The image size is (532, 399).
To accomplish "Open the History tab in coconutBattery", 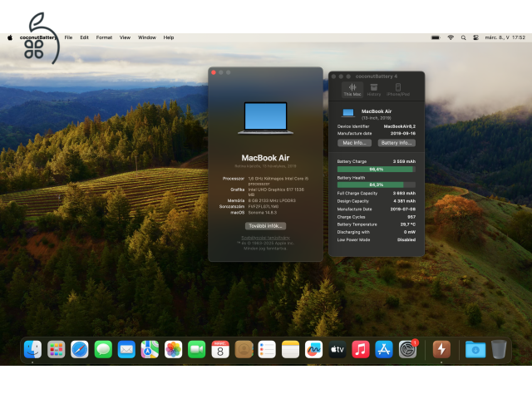I will [x=374, y=89].
